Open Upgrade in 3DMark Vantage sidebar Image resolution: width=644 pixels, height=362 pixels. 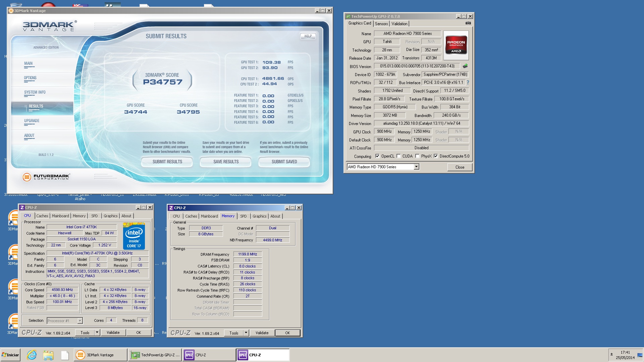pos(32,121)
